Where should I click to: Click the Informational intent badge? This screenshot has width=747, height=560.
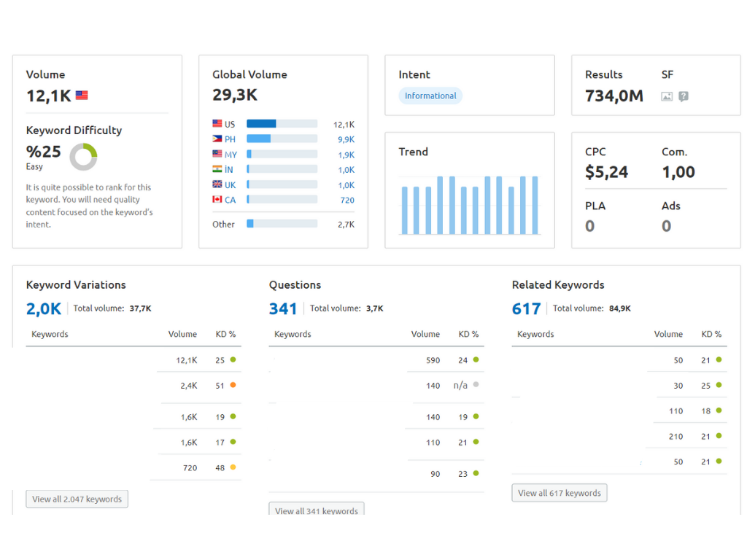tap(430, 96)
